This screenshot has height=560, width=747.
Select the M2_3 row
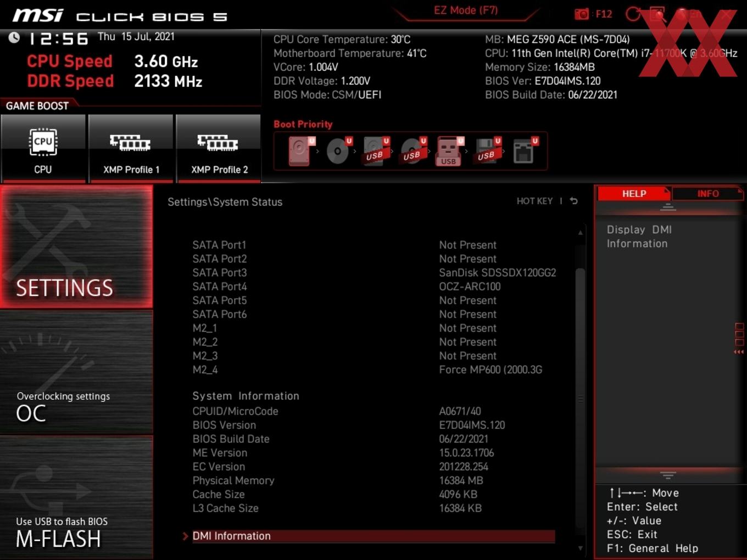pyautogui.click(x=374, y=356)
